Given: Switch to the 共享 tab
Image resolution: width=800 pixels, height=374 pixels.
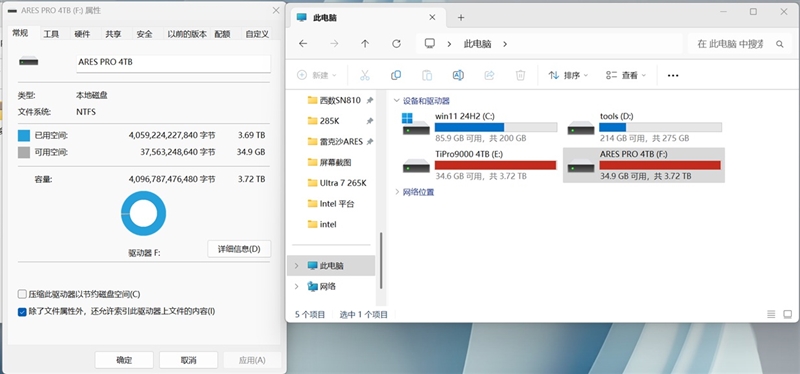Looking at the screenshot, I should coord(113,34).
